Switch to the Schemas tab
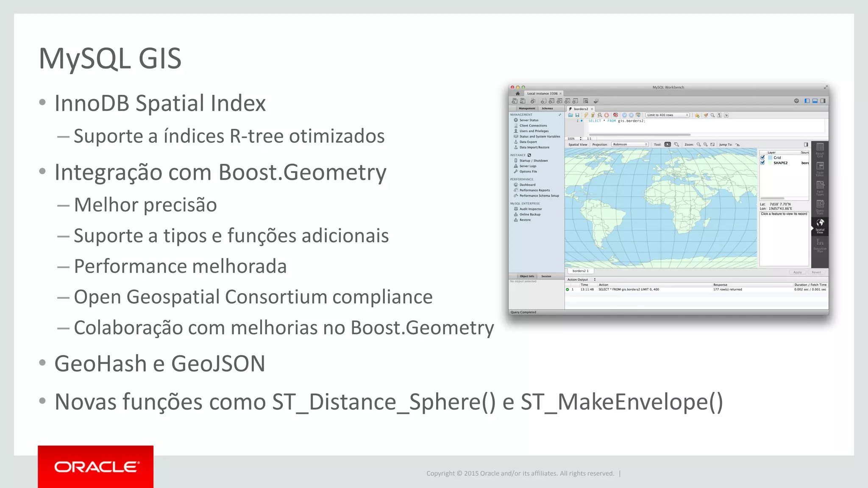Image resolution: width=868 pixels, height=488 pixels. (547, 108)
